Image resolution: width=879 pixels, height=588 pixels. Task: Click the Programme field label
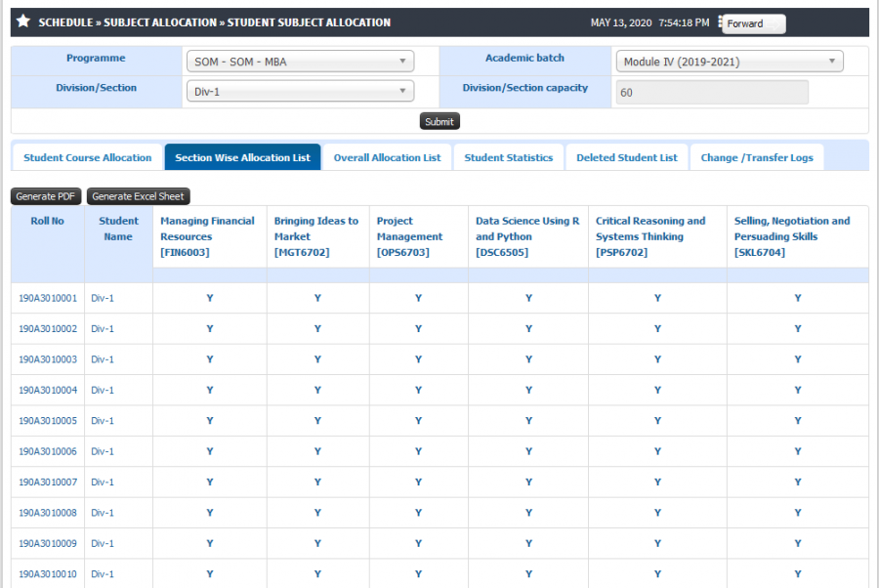(96, 58)
